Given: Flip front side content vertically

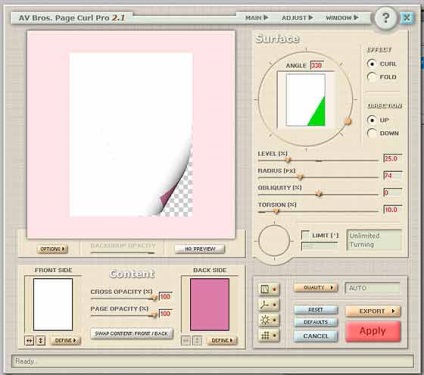Looking at the screenshot, I should tap(41, 340).
